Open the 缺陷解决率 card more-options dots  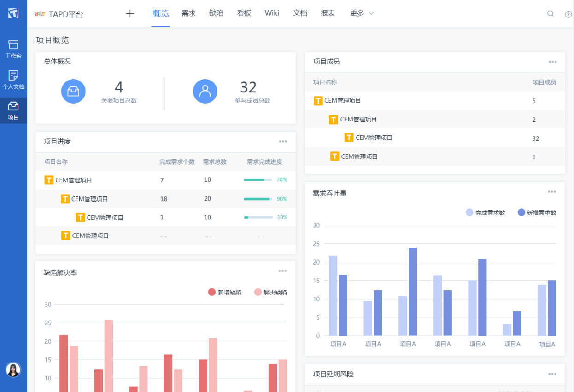[282, 271]
